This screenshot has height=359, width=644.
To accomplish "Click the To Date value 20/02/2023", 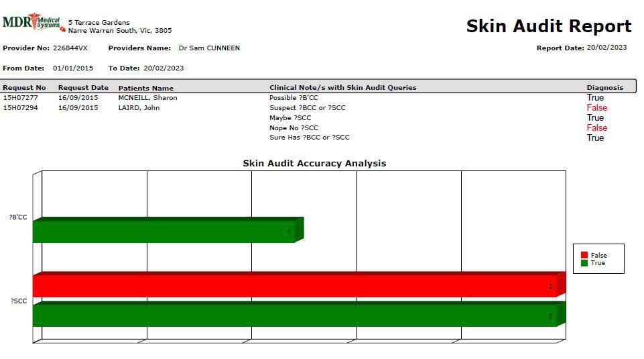I will click(x=164, y=68).
